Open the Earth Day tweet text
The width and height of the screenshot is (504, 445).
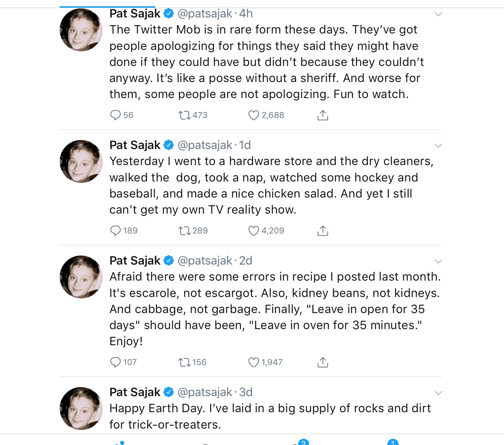270,416
